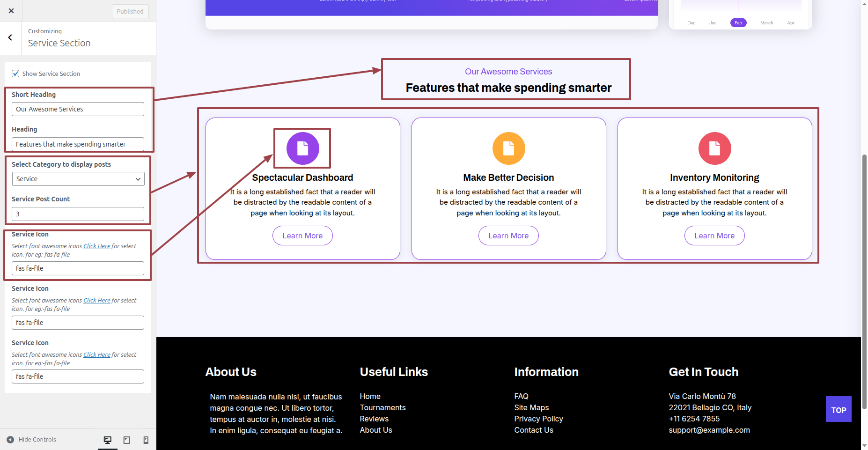Open the Select Category dropdown showing Service
Viewport: 868px width, 450px height.
click(x=78, y=179)
